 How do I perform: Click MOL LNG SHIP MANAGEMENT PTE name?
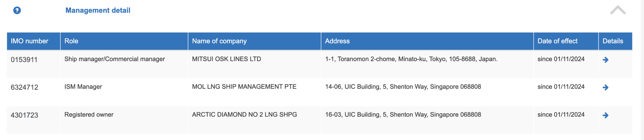[244, 87]
